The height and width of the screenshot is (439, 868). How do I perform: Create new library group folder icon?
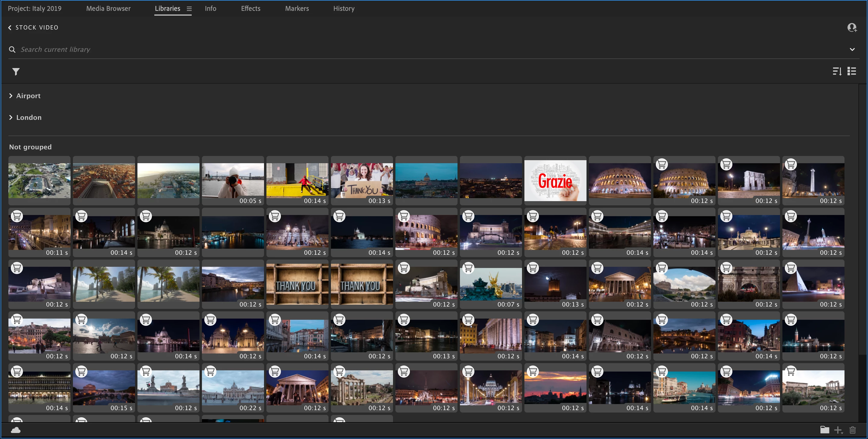[x=825, y=430]
